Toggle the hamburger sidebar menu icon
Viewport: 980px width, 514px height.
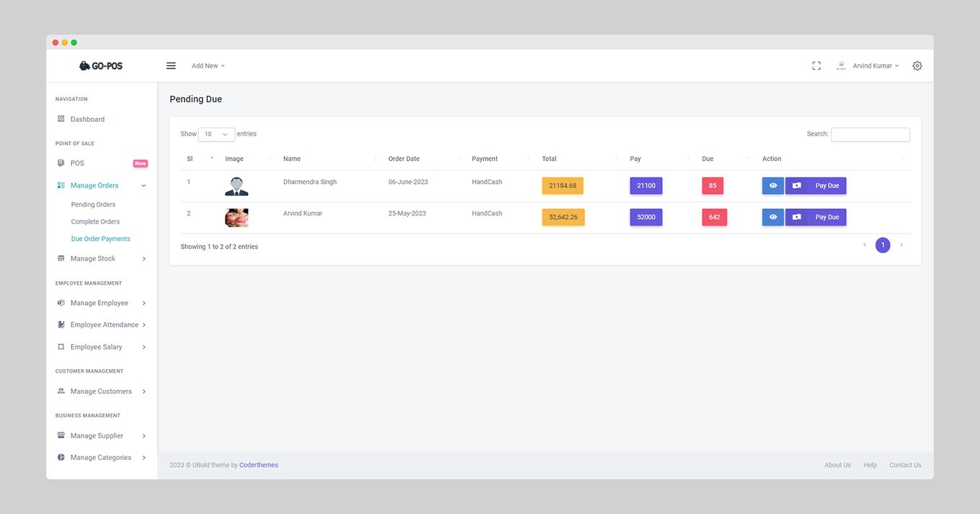171,66
